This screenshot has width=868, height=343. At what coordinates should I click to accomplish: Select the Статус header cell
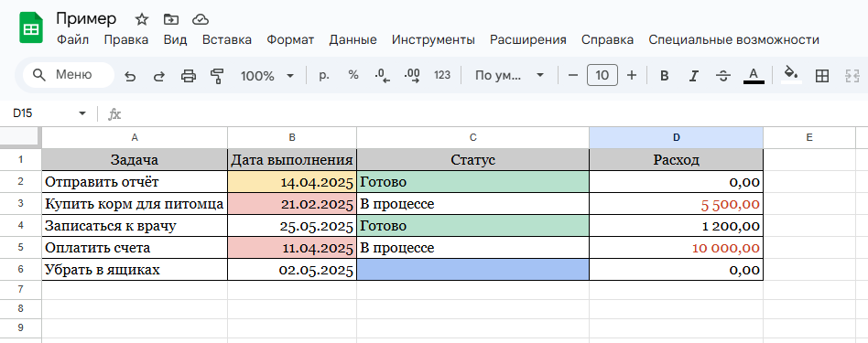pyautogui.click(x=472, y=160)
